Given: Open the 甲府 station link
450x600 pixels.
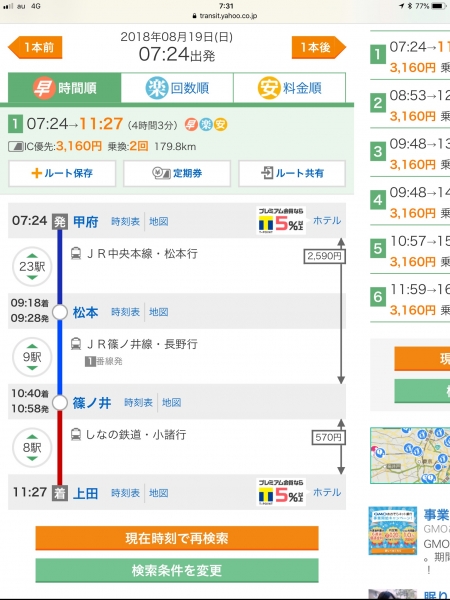Looking at the screenshot, I should point(86,222).
